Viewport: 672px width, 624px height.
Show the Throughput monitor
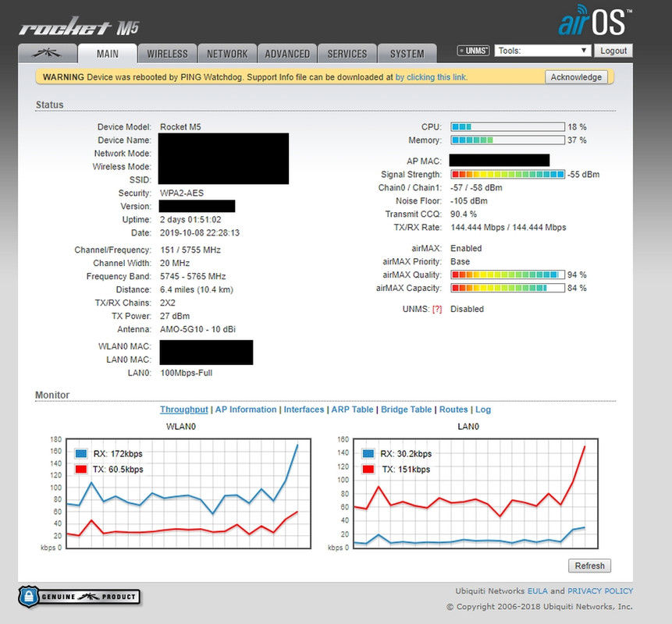point(184,409)
